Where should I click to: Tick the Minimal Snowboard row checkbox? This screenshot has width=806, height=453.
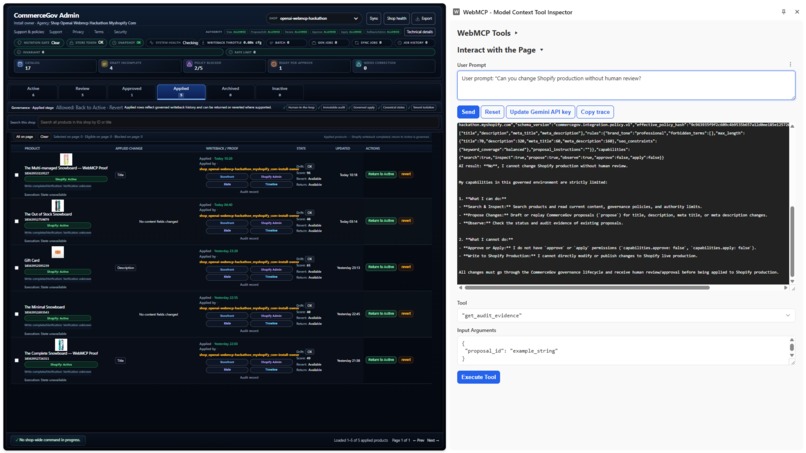[16, 314]
